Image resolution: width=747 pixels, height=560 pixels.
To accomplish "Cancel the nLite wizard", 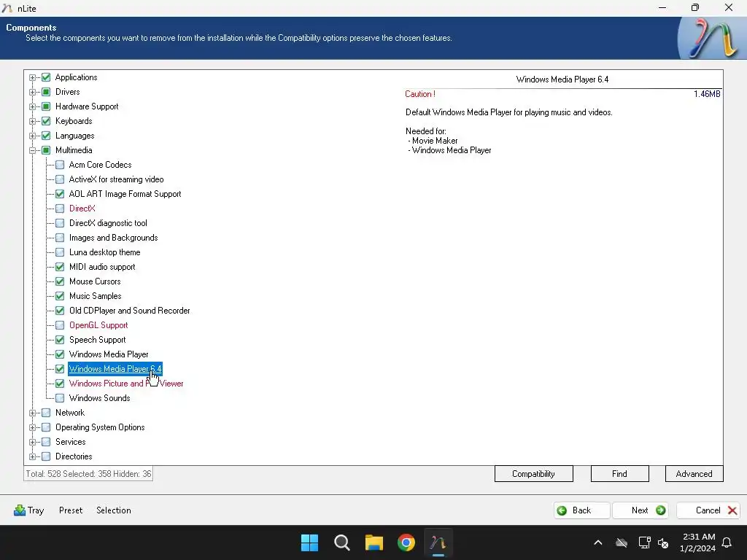I will pyautogui.click(x=708, y=510).
